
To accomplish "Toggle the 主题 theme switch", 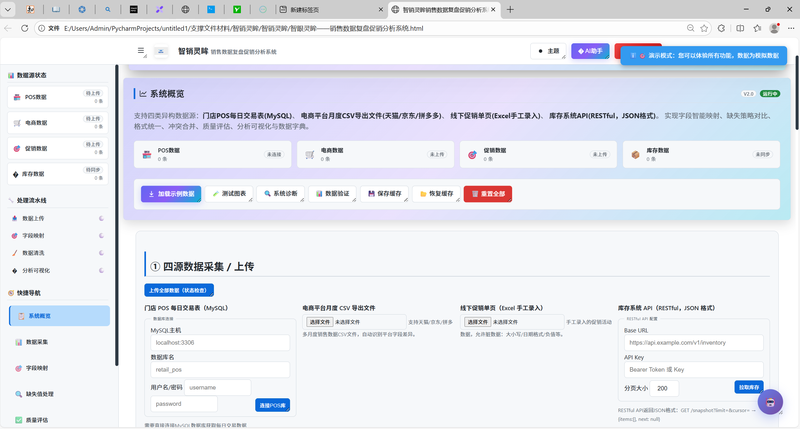I will [547, 51].
